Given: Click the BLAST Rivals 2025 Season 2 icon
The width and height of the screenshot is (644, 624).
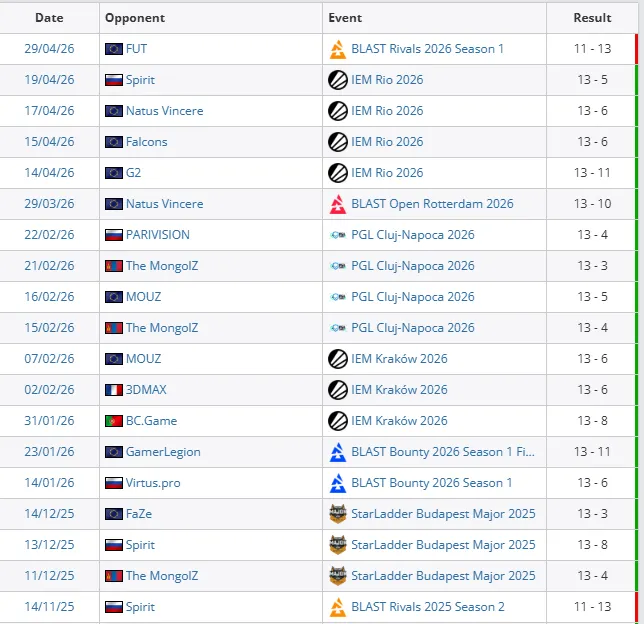Looking at the screenshot, I should coord(338,607).
